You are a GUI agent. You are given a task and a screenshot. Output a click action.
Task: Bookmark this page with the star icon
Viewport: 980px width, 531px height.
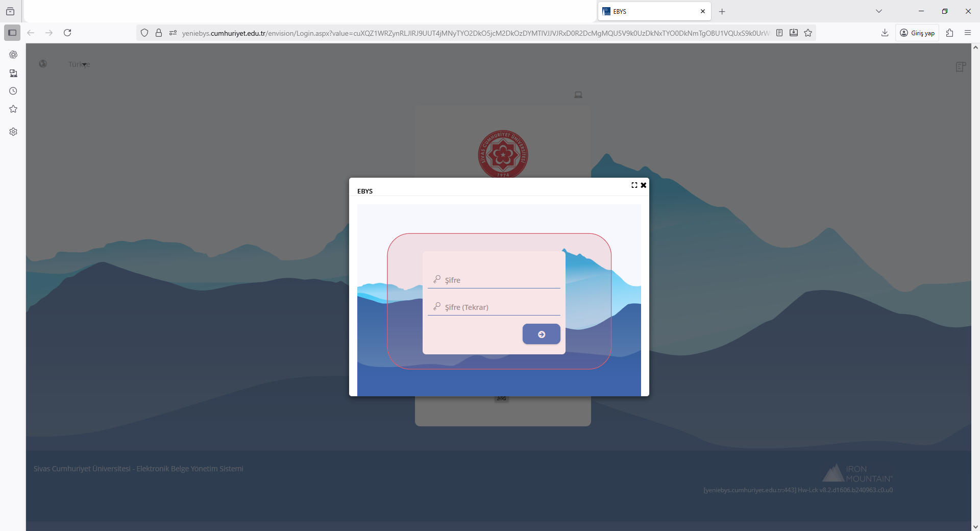(808, 33)
